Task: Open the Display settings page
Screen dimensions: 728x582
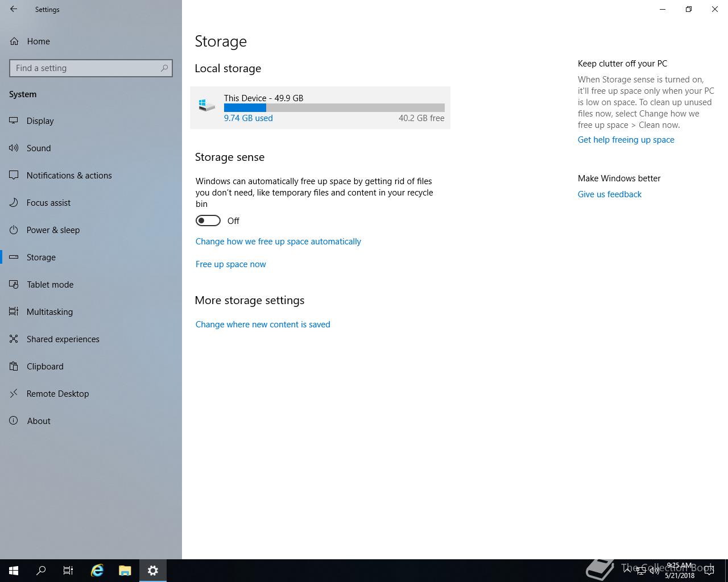Action: click(x=91, y=120)
